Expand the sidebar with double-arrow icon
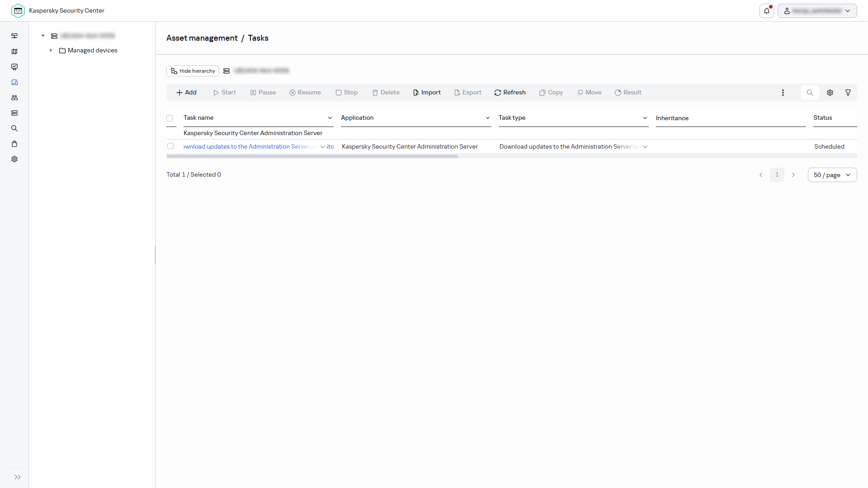This screenshot has height=488, width=868. (17, 477)
